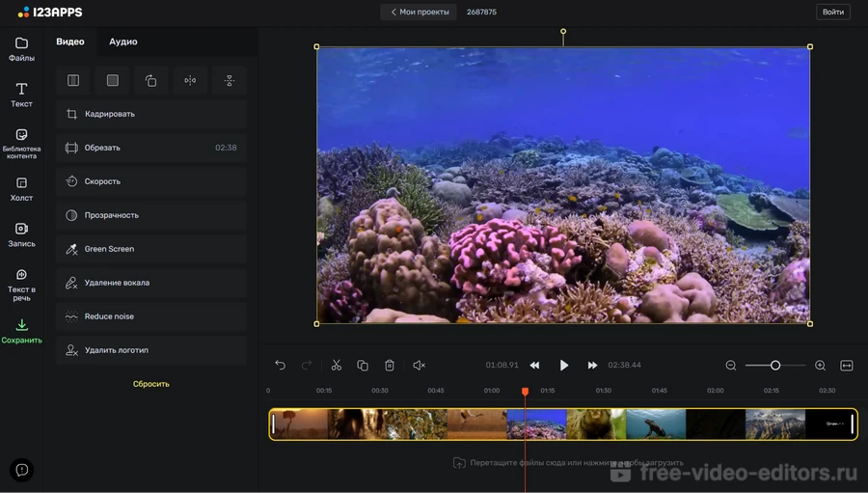Screen dimensions: 868x493
Task: Click the Войти login button
Action: tap(832, 12)
